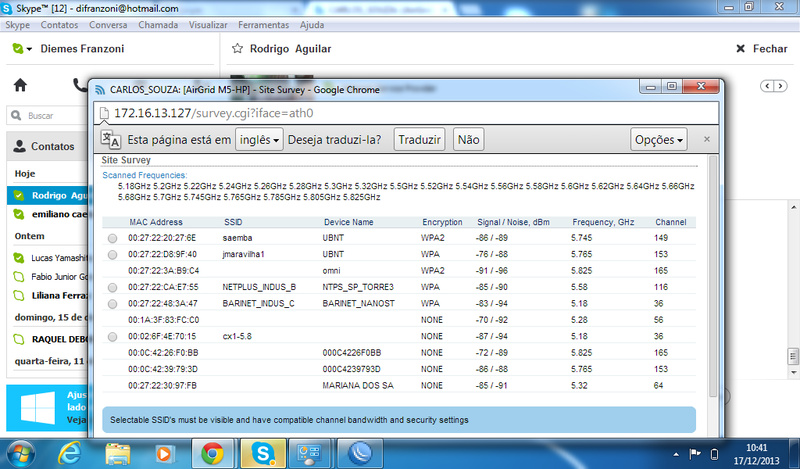Click the Não button
The height and width of the screenshot is (469, 800).
(468, 139)
